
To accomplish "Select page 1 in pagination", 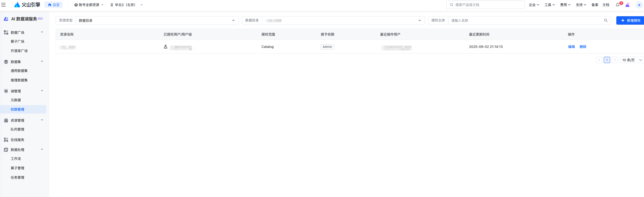I will 607,60.
